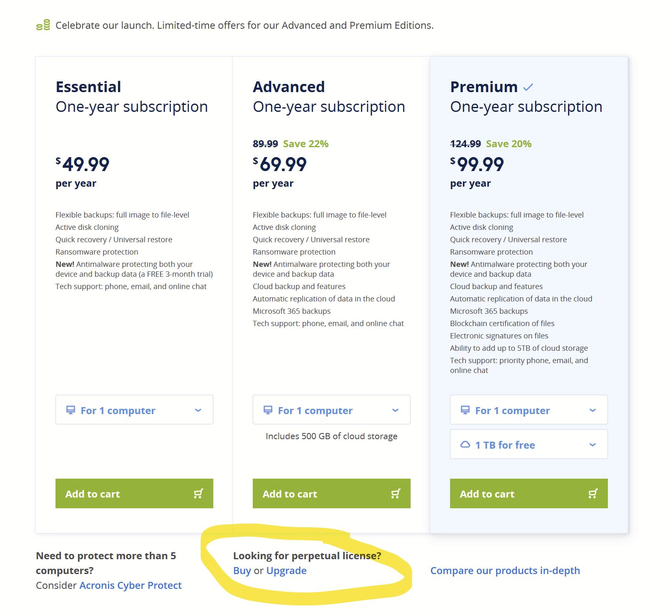Click the checkmark icon next to Premium
Screen dimensions: 672x616
[x=528, y=87]
